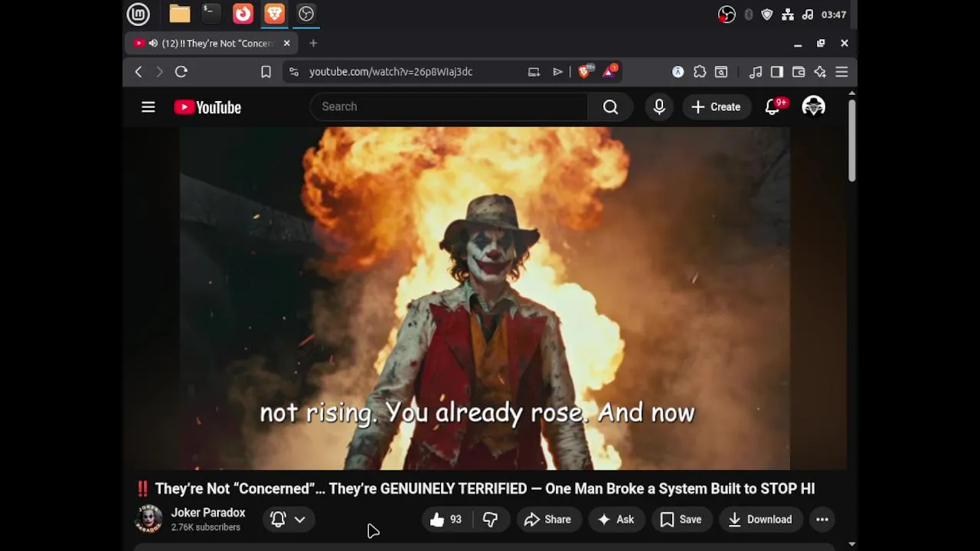Reload the current page
Viewport: 980px width, 551px height.
(x=181, y=72)
